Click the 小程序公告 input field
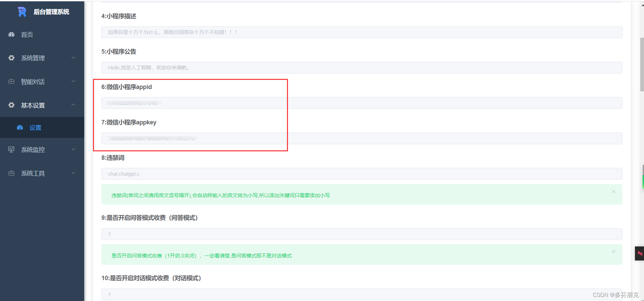Viewport: 644px width, 301px height. pyautogui.click(x=362, y=68)
